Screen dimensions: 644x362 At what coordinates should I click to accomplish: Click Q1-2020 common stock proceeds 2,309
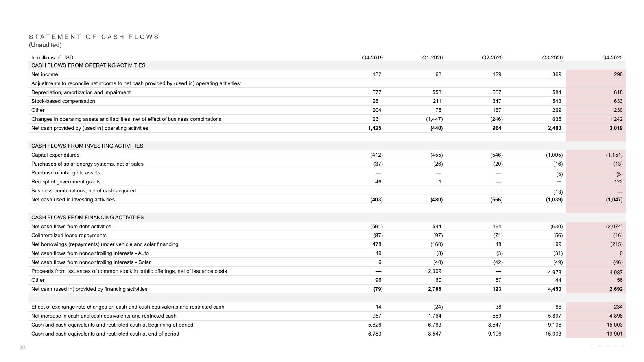pos(434,271)
